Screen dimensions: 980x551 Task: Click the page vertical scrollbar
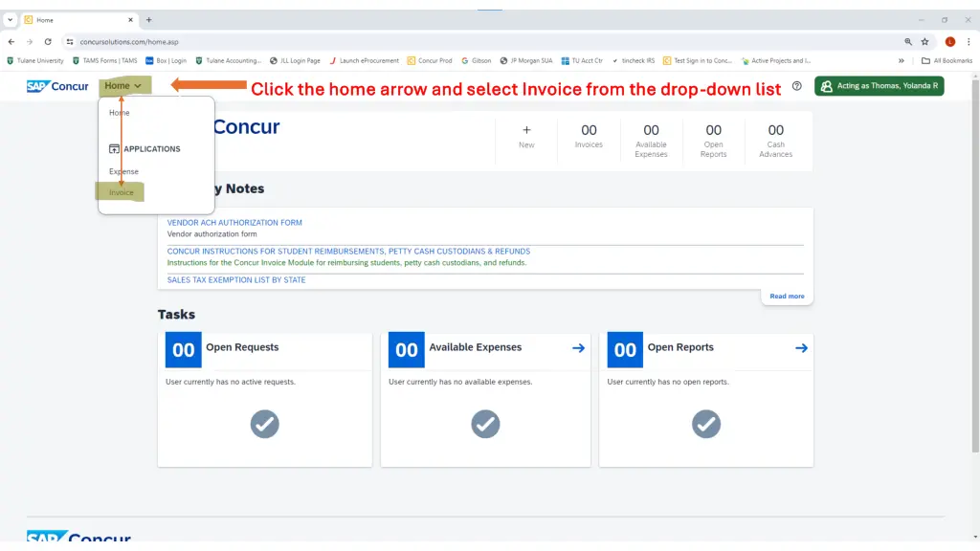coord(975,266)
